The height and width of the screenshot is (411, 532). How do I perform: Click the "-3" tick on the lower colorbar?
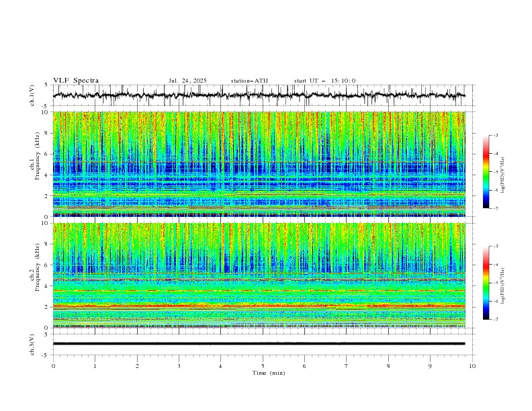(x=496, y=246)
